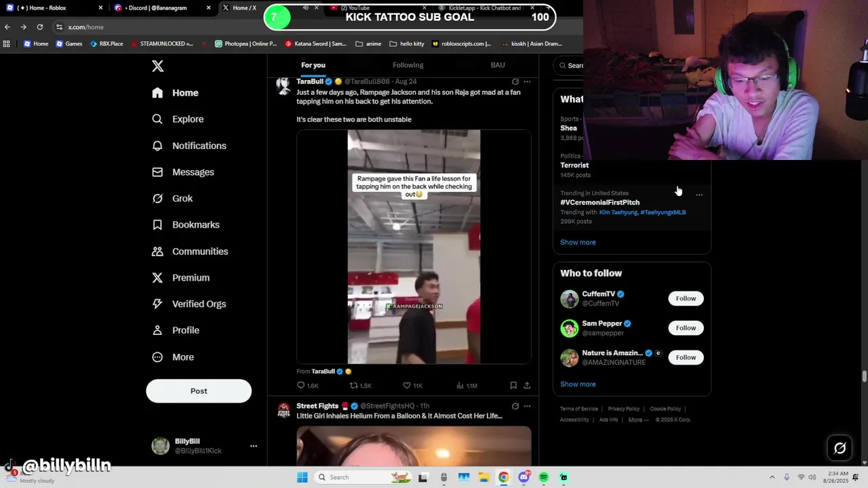This screenshot has height=488, width=868.
Task: Show more Who to follow suggestions
Action: point(578,384)
